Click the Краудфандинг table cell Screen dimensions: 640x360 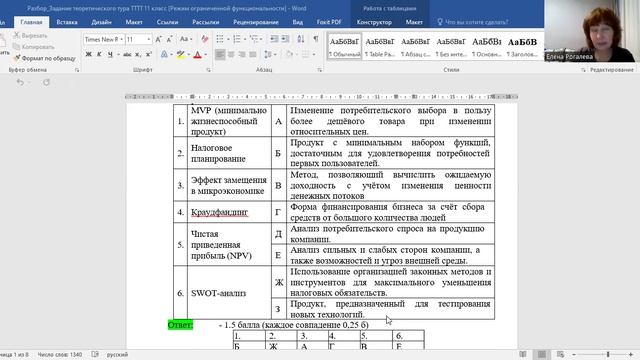[x=229, y=212]
